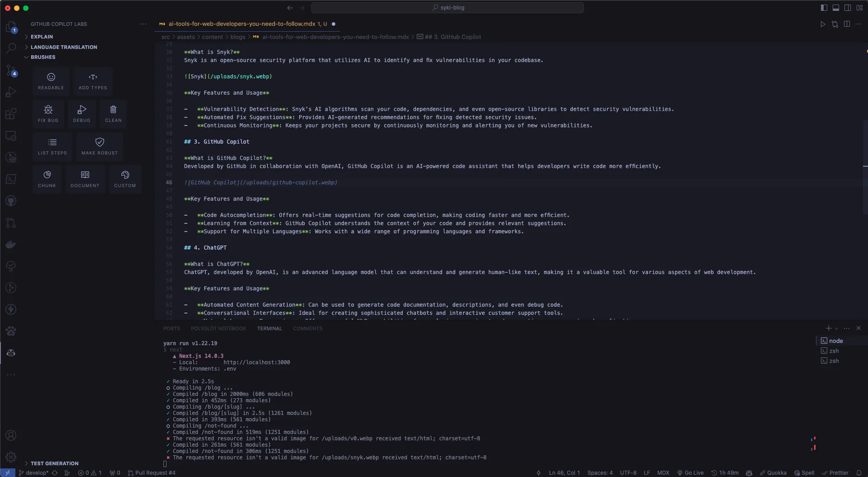Apply the Chunk brush
Image resolution: width=868 pixels, height=477 pixels.
click(47, 179)
